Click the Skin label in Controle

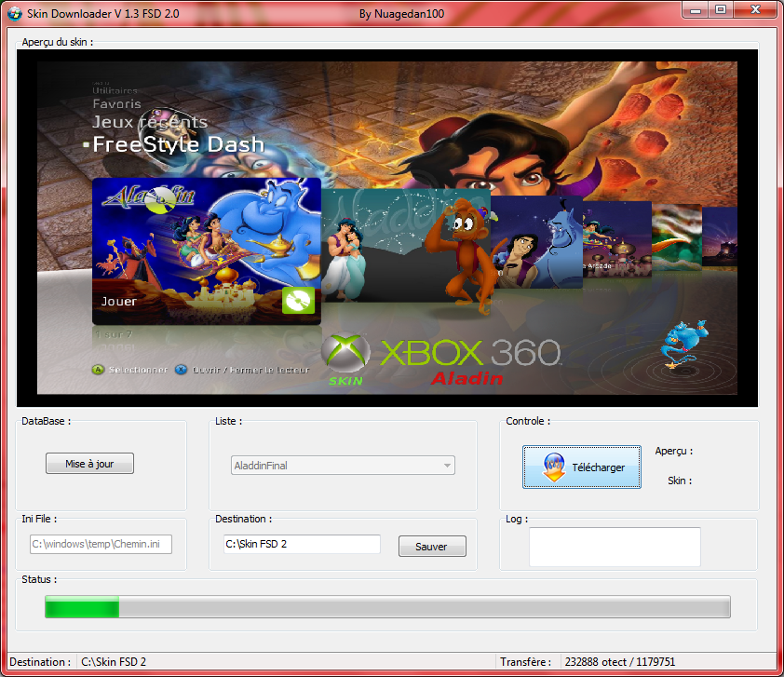click(680, 481)
